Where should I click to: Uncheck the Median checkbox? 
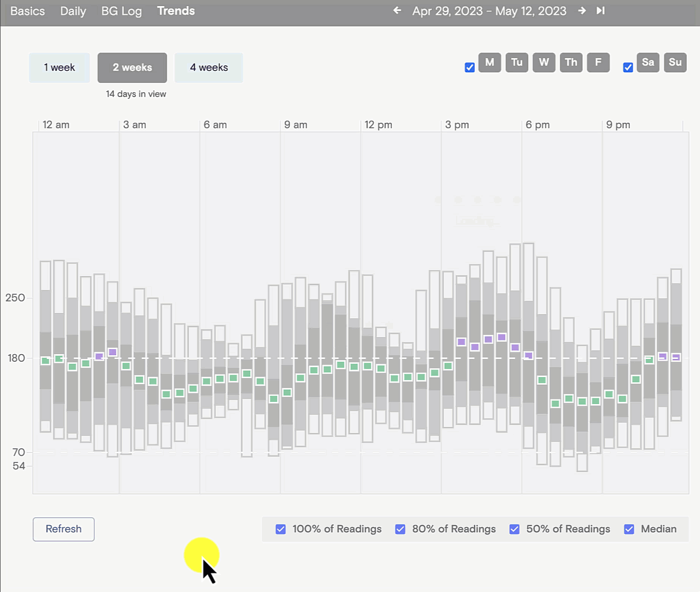click(x=629, y=529)
